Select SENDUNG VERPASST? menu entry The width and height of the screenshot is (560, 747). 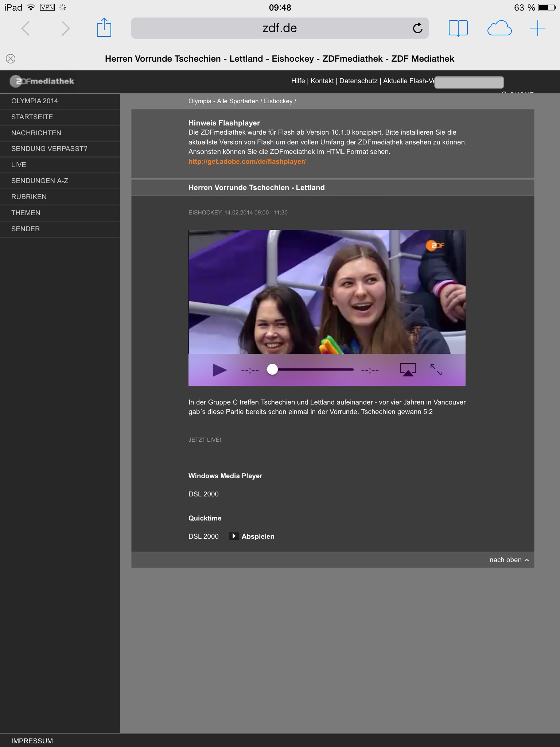click(x=60, y=149)
